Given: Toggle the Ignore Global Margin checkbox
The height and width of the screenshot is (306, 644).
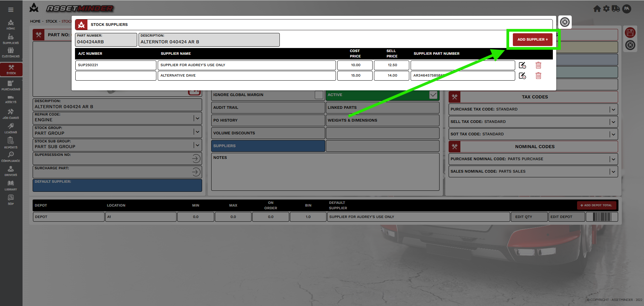Looking at the screenshot, I should (318, 95).
